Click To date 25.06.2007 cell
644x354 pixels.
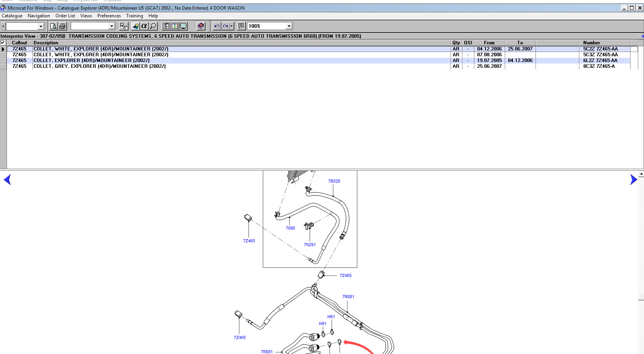point(520,49)
